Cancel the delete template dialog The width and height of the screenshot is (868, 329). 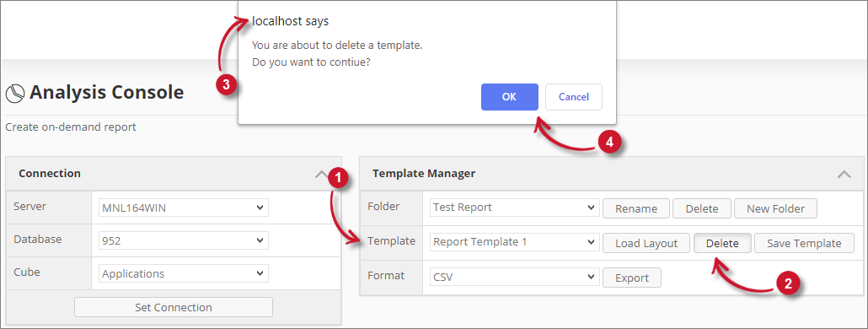point(574,97)
